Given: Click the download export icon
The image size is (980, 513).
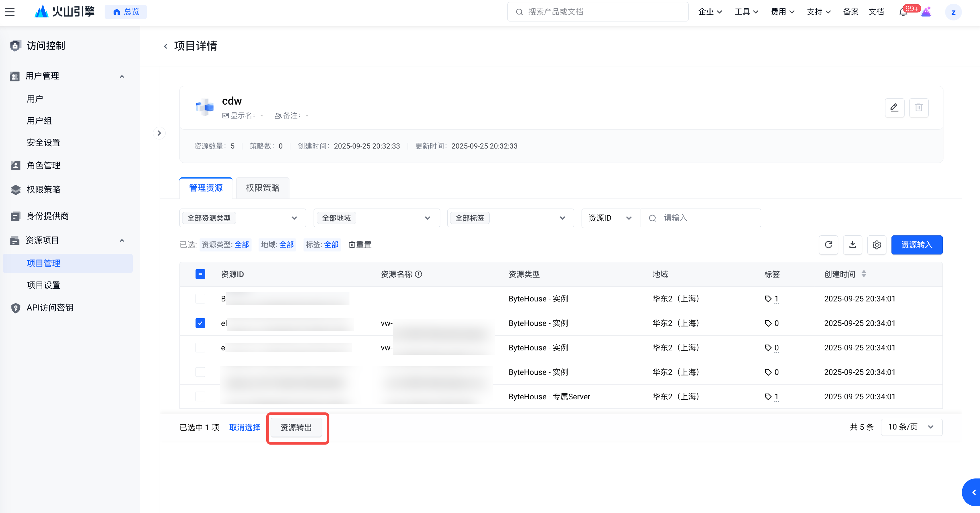Looking at the screenshot, I should coord(852,244).
